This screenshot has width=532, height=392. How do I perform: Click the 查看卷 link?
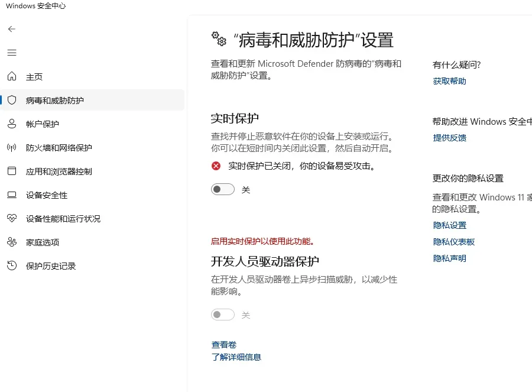tap(224, 345)
